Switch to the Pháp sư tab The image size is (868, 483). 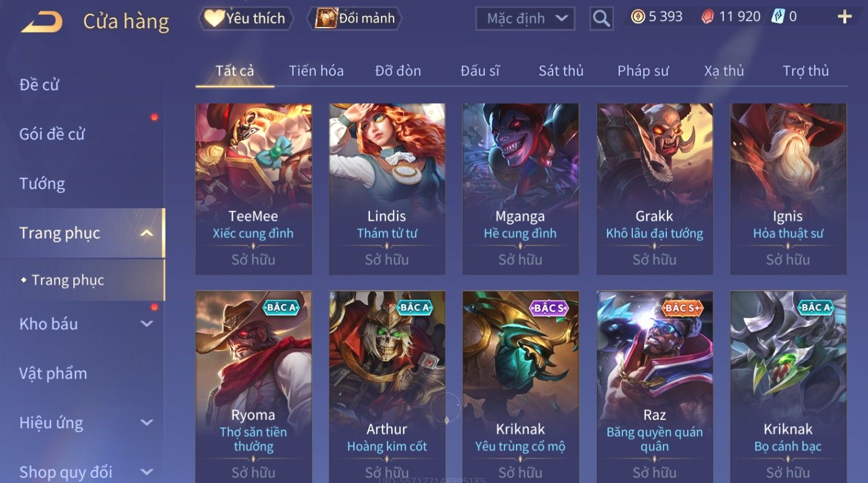643,71
